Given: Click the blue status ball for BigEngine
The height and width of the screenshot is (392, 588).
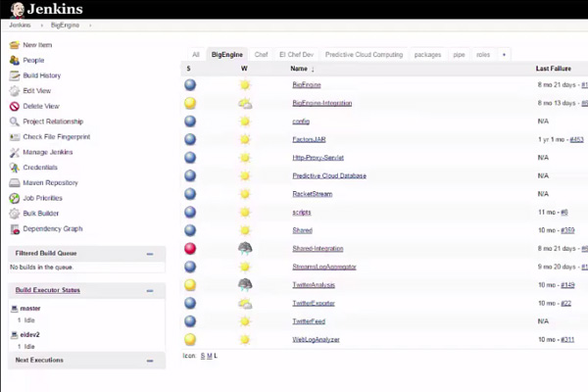Looking at the screenshot, I should point(190,85).
